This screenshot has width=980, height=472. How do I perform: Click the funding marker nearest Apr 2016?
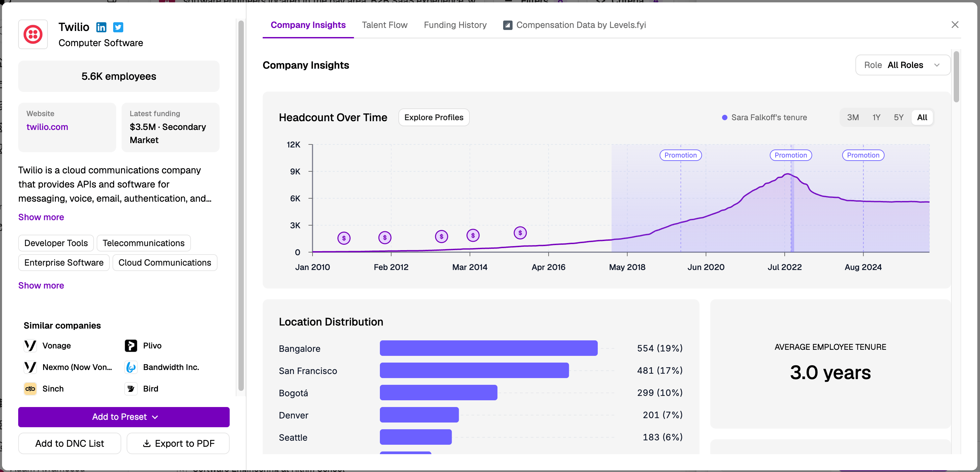520,233
